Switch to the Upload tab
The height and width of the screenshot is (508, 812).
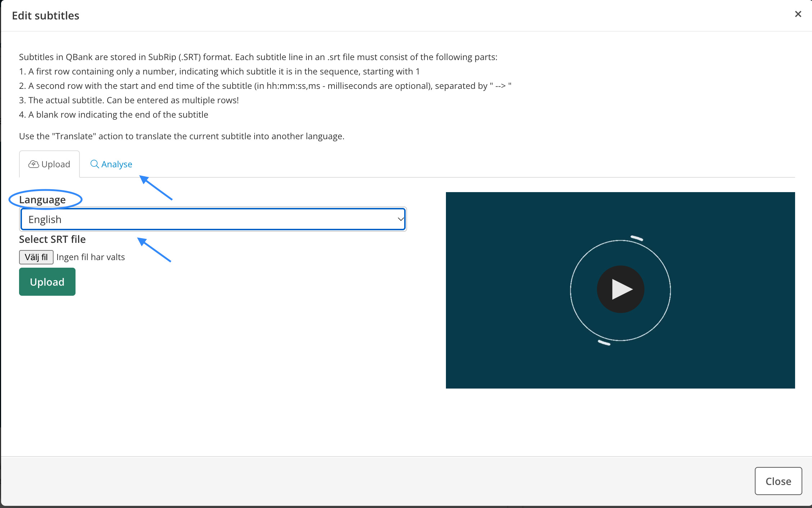(49, 164)
